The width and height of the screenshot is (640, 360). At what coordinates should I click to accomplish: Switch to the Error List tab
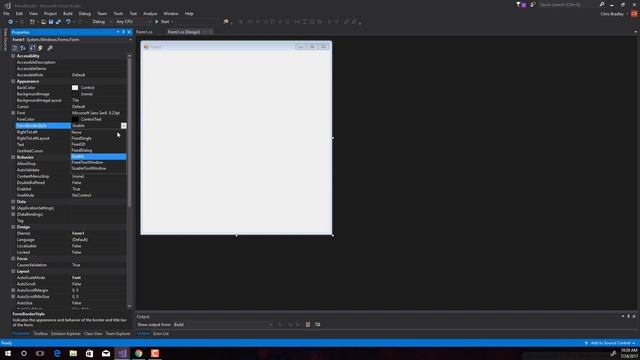coord(161,334)
